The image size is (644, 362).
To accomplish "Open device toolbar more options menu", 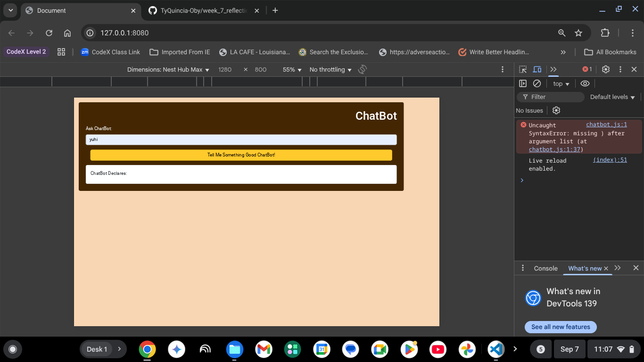I will tap(503, 70).
